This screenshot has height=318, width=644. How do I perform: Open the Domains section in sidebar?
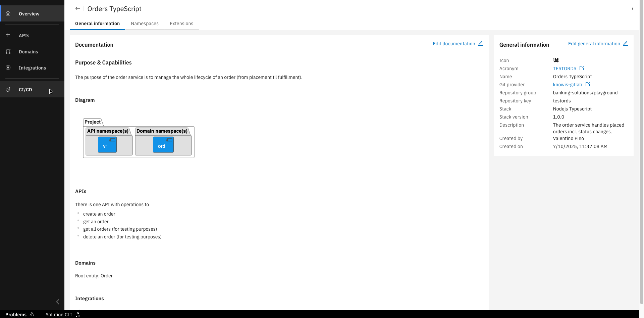(x=28, y=52)
